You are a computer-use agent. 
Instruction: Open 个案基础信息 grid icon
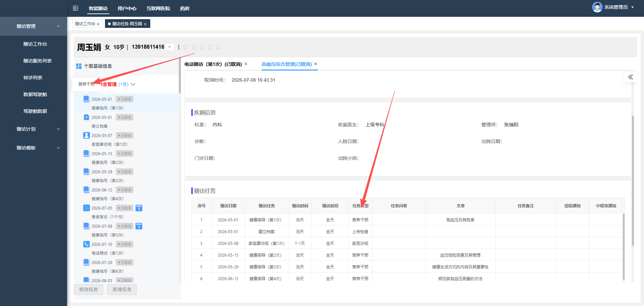(x=79, y=66)
